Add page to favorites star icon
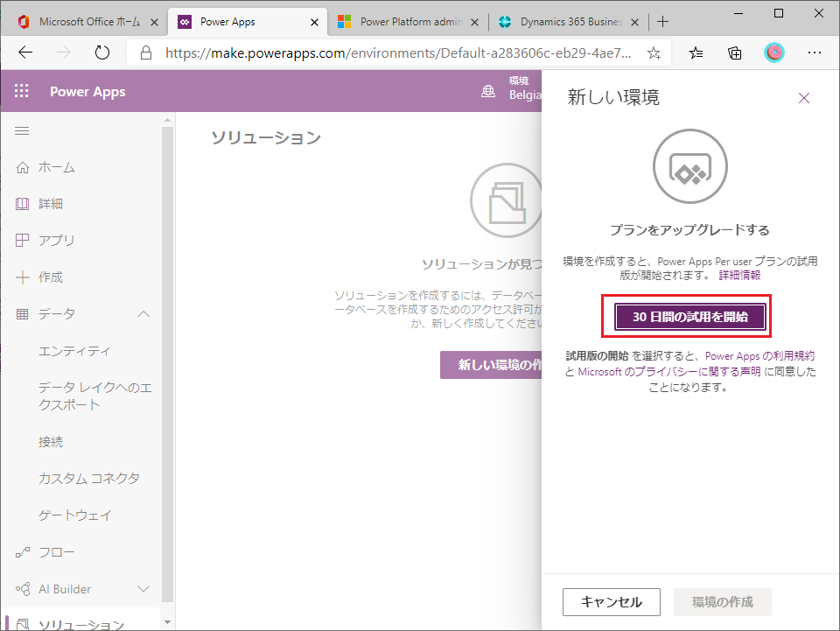The width and height of the screenshot is (840, 631). click(x=654, y=53)
